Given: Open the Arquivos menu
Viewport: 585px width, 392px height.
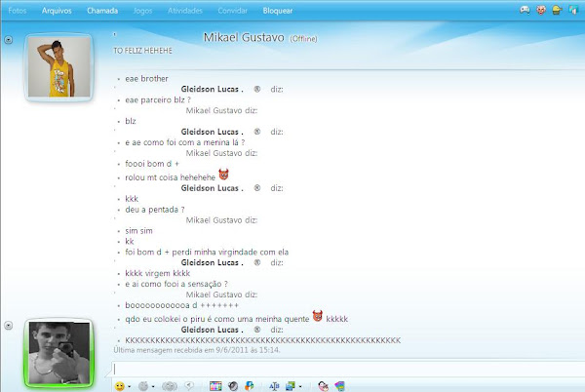Looking at the screenshot, I should (x=57, y=11).
